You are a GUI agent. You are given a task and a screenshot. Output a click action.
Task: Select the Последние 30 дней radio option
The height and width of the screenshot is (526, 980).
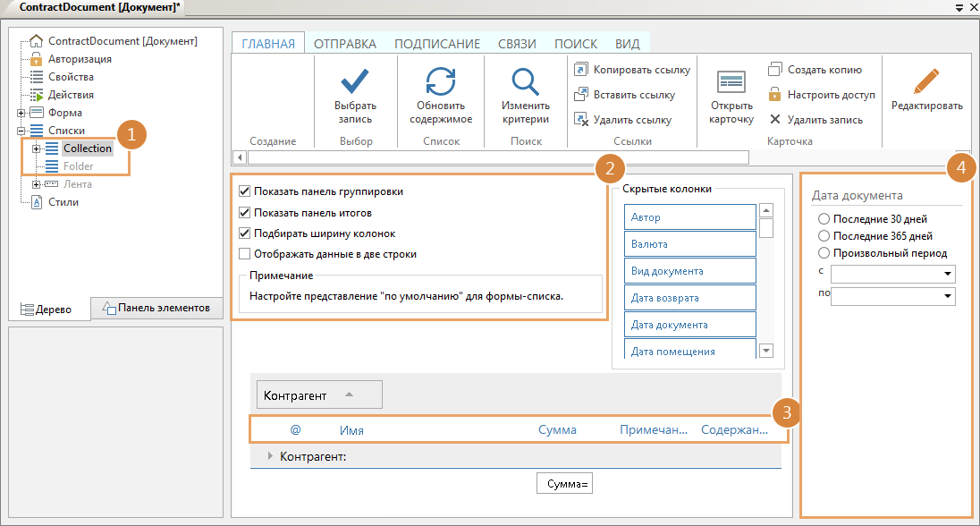824,219
